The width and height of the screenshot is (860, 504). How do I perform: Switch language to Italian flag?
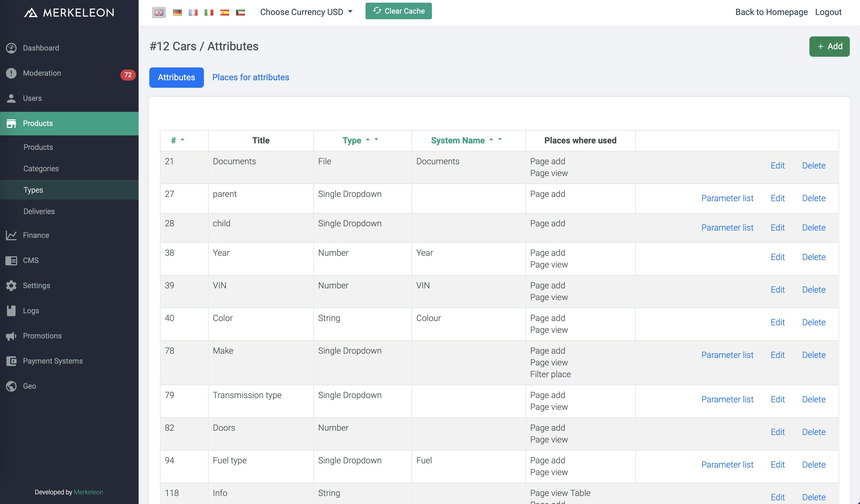[x=209, y=13]
